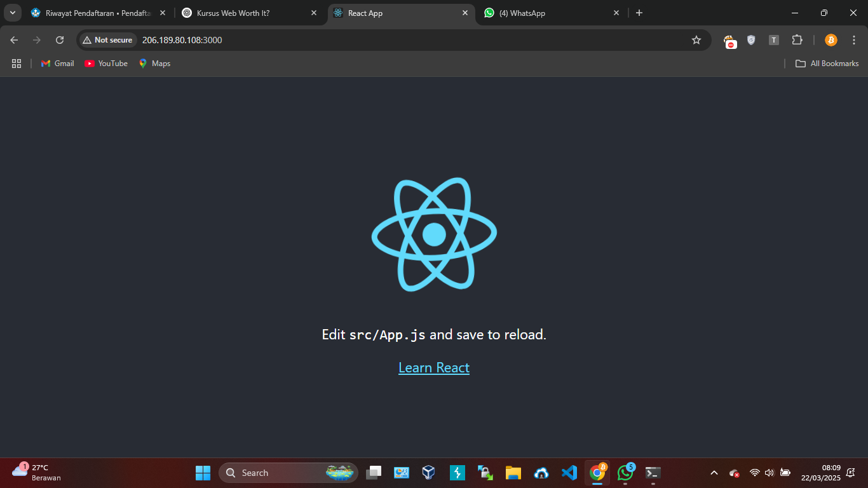This screenshot has width=868, height=488.
Task: Open the padlock file-transfer app in taskbar
Action: [485, 473]
